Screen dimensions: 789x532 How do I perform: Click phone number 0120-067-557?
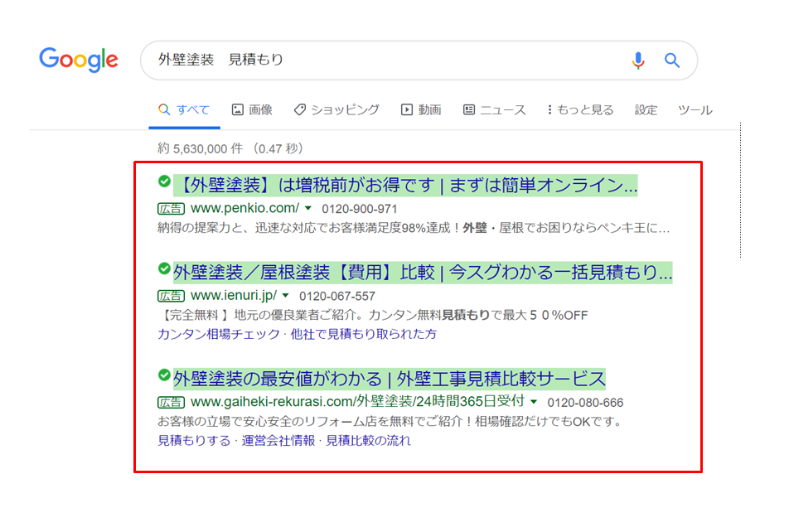pyautogui.click(x=337, y=296)
